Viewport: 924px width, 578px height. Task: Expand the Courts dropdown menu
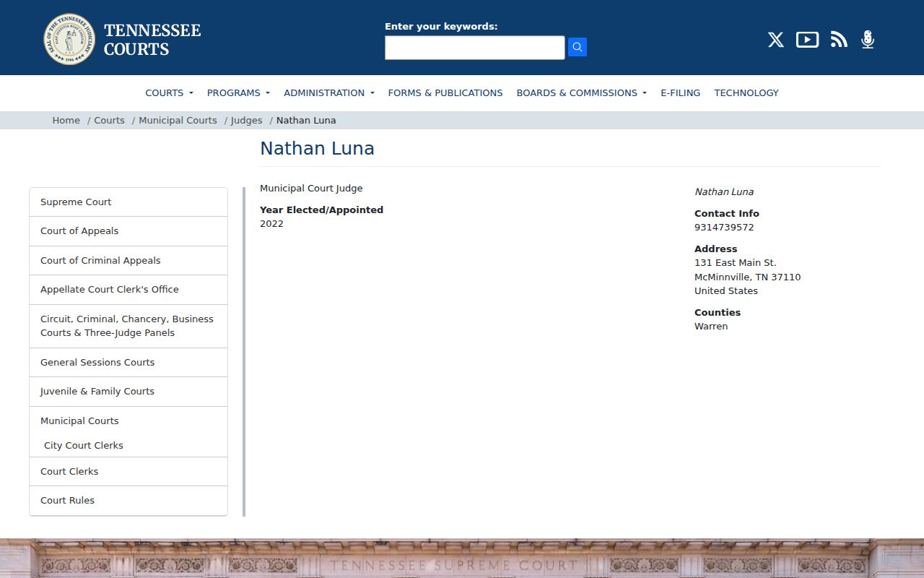(170, 92)
